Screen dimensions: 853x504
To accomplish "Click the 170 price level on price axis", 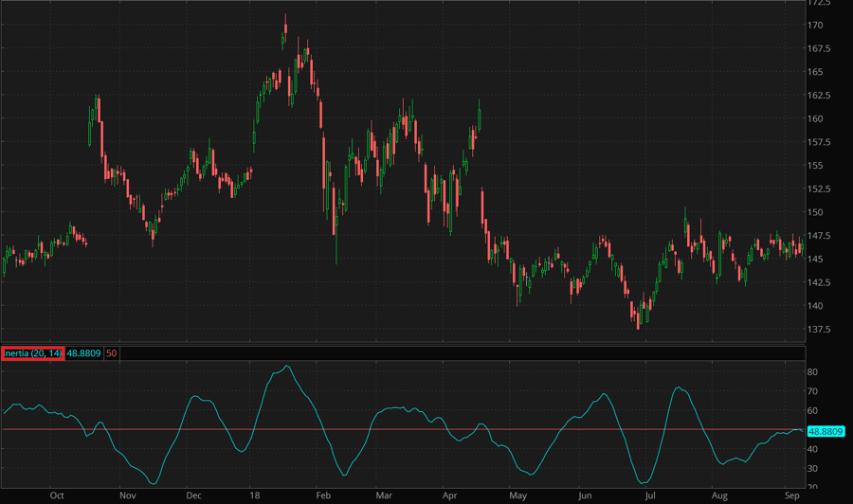I will (814, 26).
